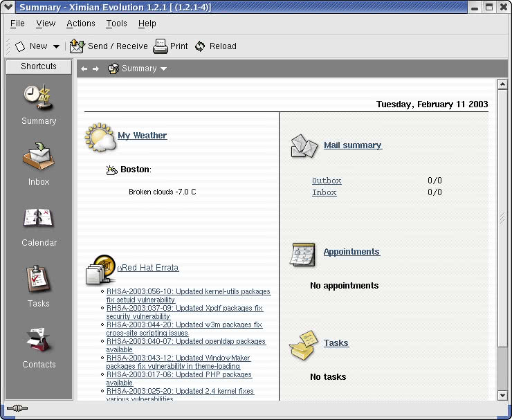The image size is (512, 420).
Task: Click the Reload toolbar icon
Action: click(200, 46)
